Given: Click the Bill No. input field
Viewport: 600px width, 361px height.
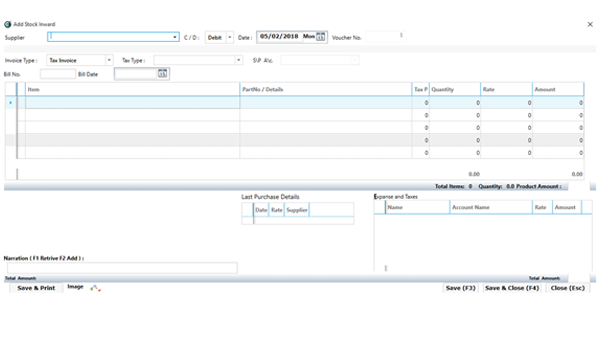Looking at the screenshot, I should 58,74.
